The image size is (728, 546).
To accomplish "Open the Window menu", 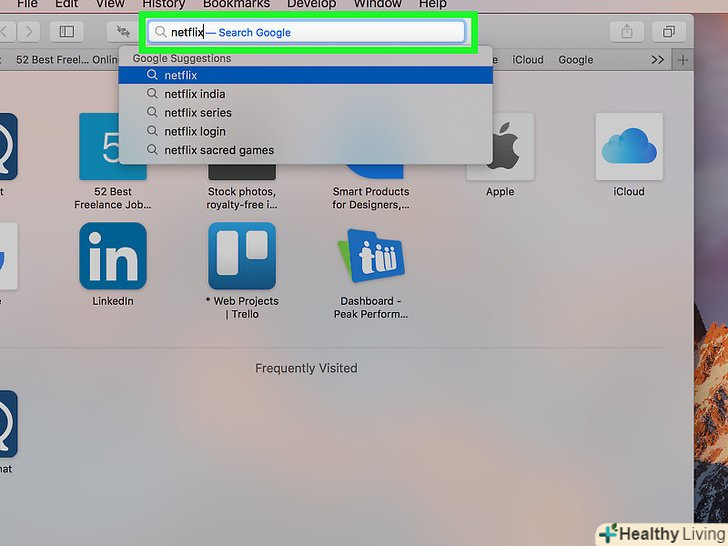I will (377, 4).
